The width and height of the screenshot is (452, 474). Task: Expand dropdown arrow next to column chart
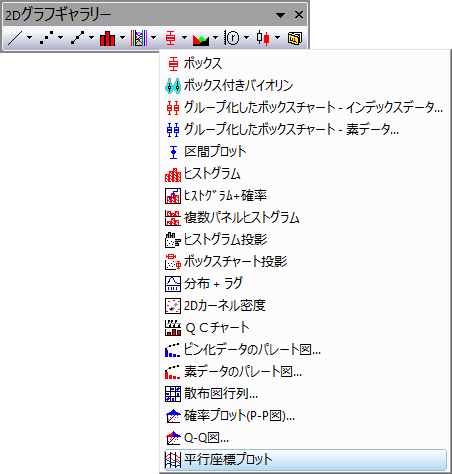point(123,38)
